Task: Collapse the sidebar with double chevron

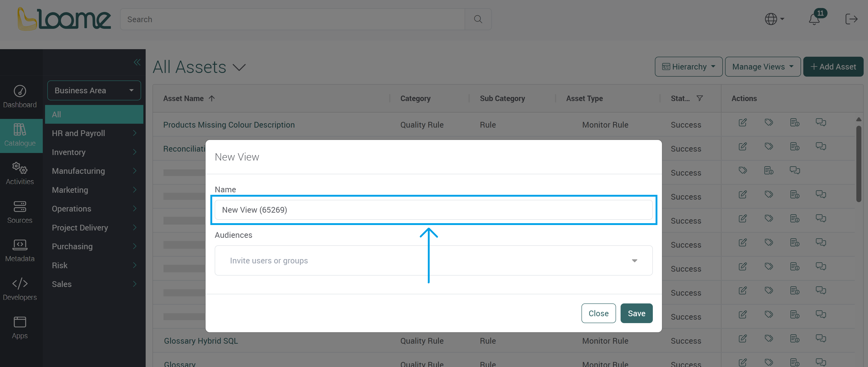Action: tap(137, 62)
